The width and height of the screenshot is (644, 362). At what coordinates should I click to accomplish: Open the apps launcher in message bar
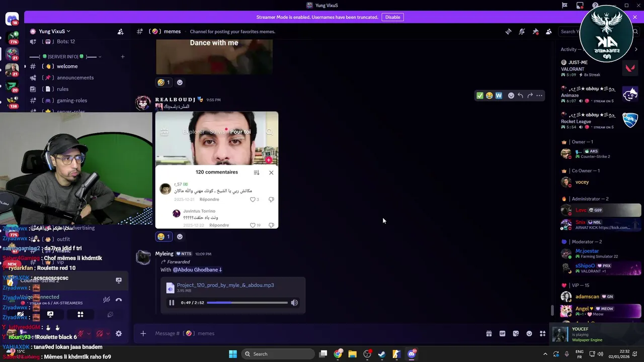coord(542,333)
